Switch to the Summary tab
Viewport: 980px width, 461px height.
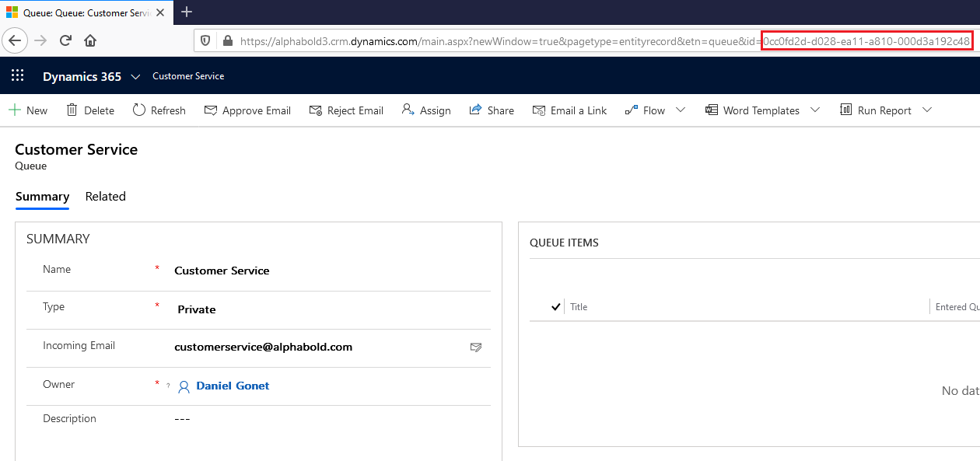(43, 197)
